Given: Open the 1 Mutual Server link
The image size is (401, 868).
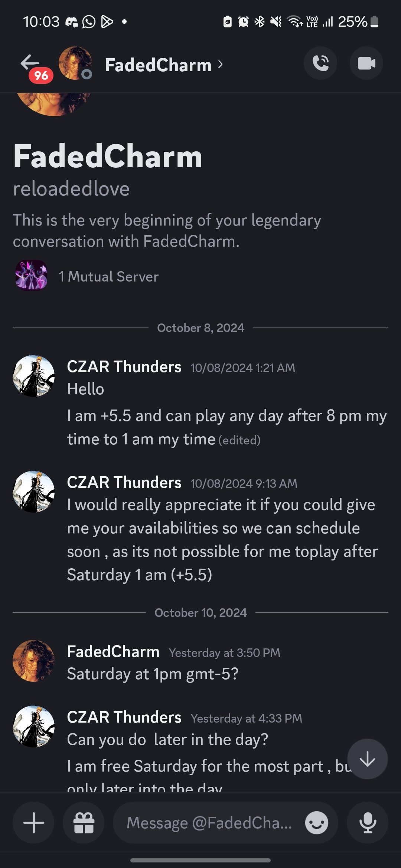Looking at the screenshot, I should [109, 277].
